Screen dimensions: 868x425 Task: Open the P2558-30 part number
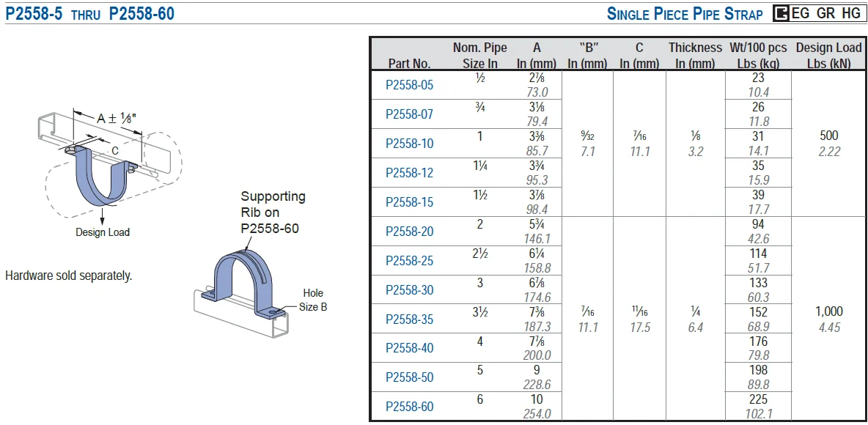click(x=409, y=290)
